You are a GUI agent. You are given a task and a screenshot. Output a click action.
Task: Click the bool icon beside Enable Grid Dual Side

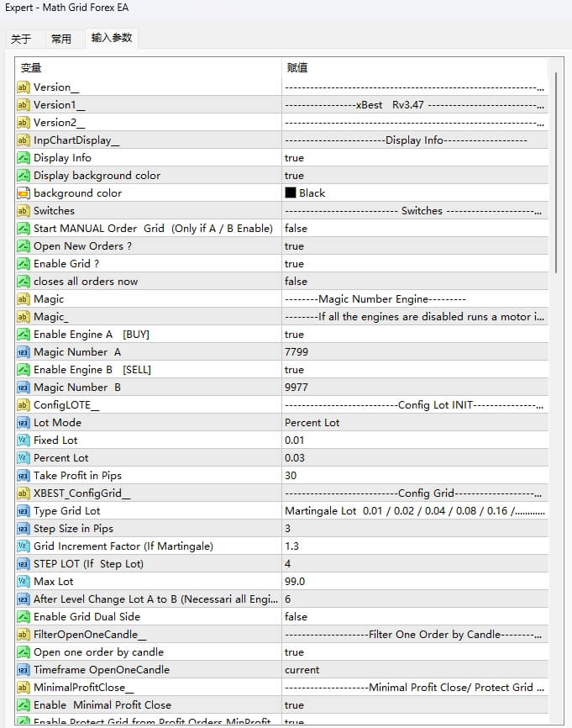[23, 616]
